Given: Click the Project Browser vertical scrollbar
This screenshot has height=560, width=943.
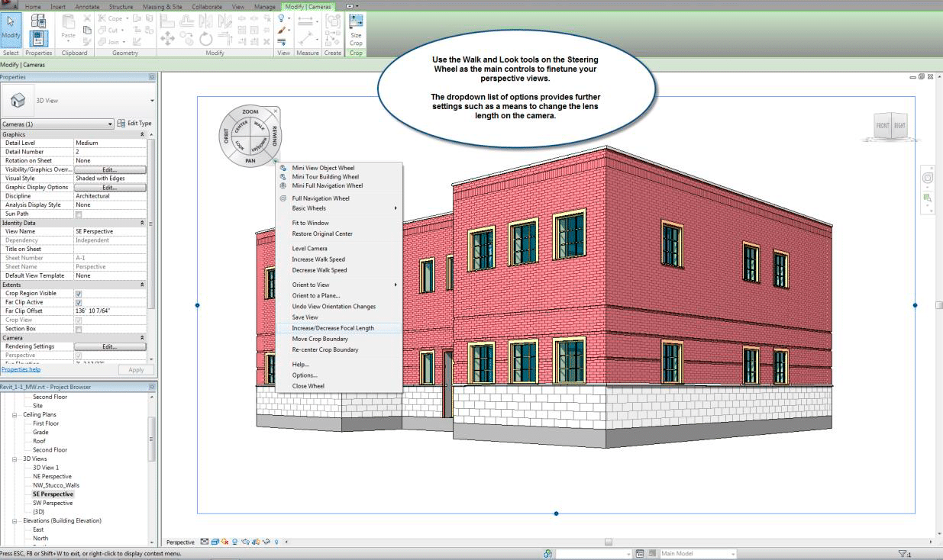Looking at the screenshot, I should click(152, 438).
